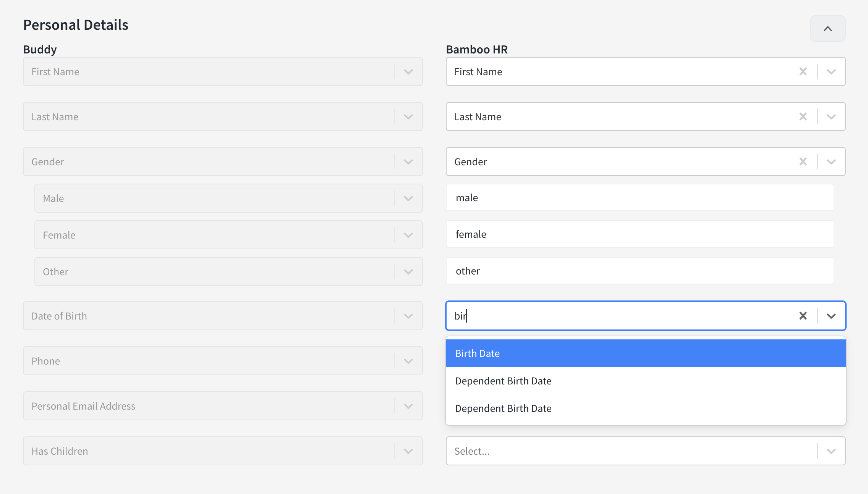Clear the "bir" search text

[x=803, y=316]
